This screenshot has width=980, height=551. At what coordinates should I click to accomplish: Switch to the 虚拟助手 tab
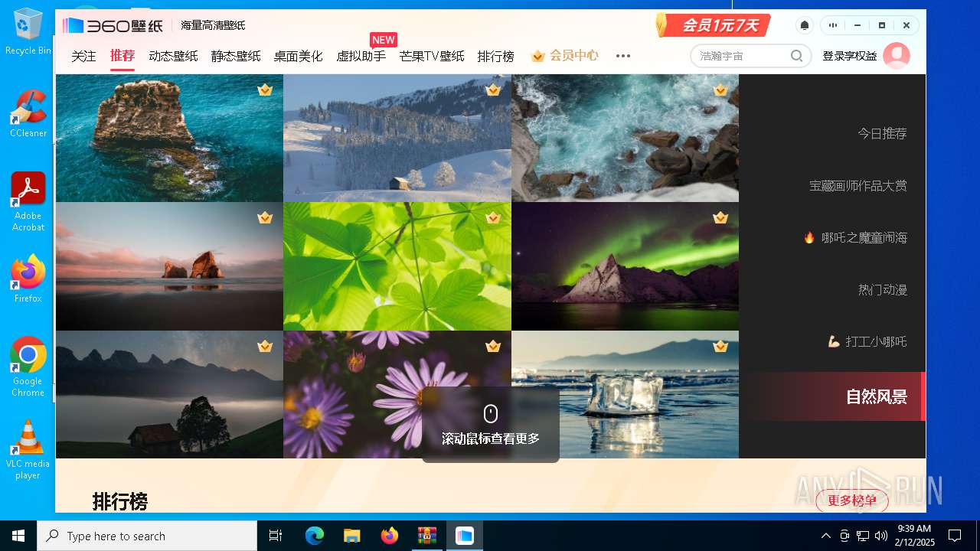tap(361, 56)
